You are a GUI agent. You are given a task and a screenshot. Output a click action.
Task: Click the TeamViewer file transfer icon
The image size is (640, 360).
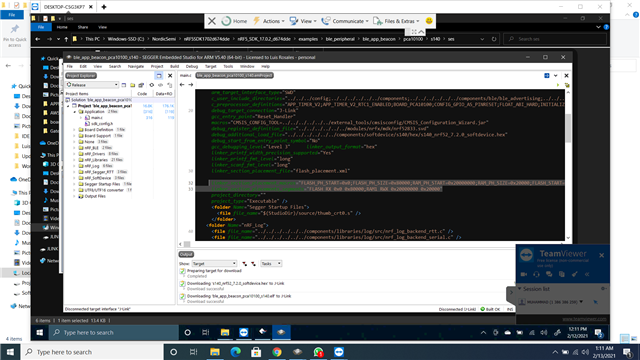(x=562, y=274)
